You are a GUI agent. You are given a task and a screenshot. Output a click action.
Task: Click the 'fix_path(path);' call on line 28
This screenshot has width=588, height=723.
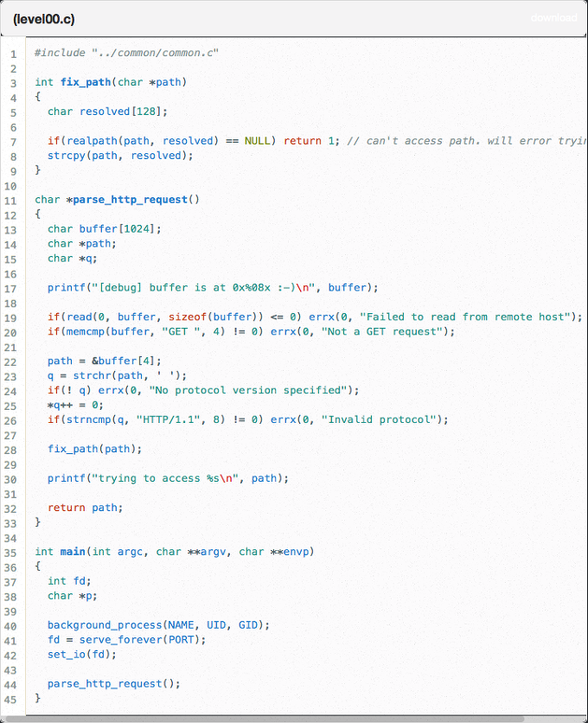click(x=94, y=449)
